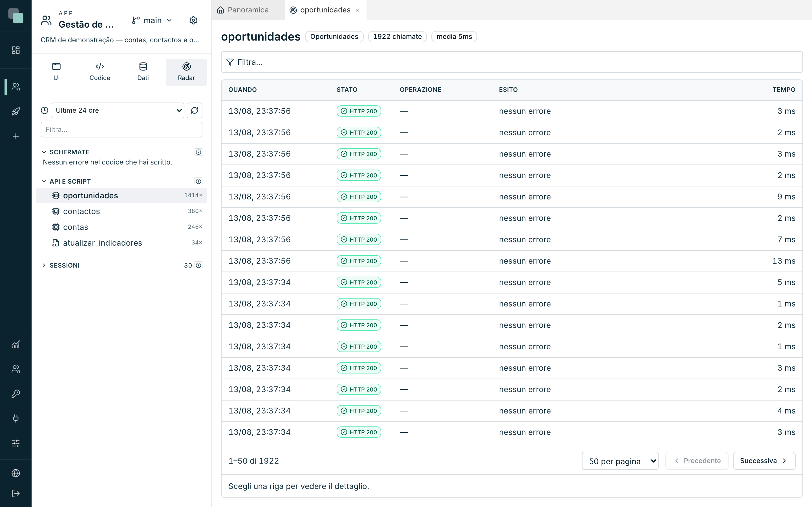Click the key icon in left sidebar
The height and width of the screenshot is (507, 812).
point(16,394)
